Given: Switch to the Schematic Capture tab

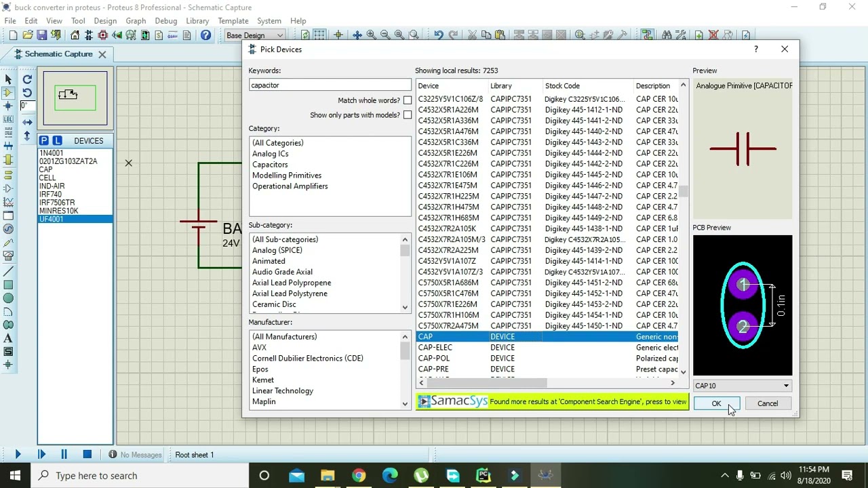Looking at the screenshot, I should pyautogui.click(x=58, y=54).
